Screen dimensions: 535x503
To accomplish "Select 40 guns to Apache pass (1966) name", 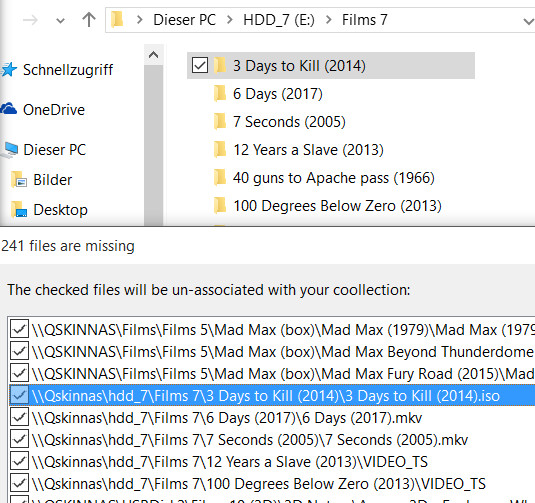I will [334, 178].
